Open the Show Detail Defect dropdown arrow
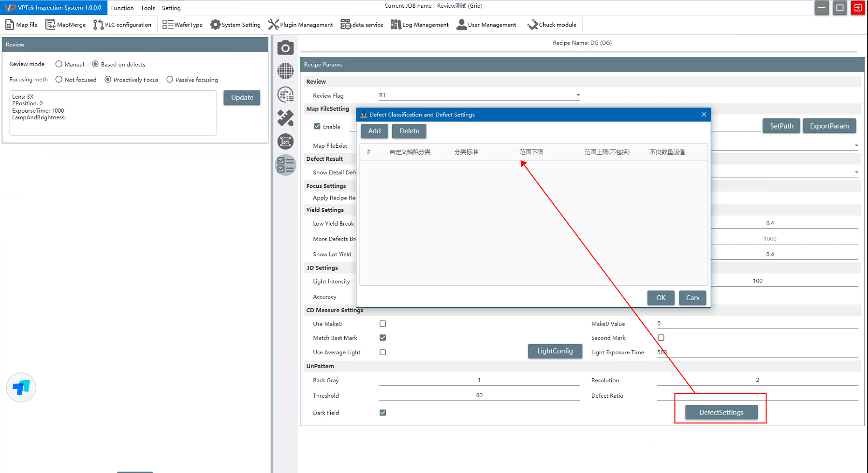This screenshot has height=473, width=868. [x=856, y=172]
